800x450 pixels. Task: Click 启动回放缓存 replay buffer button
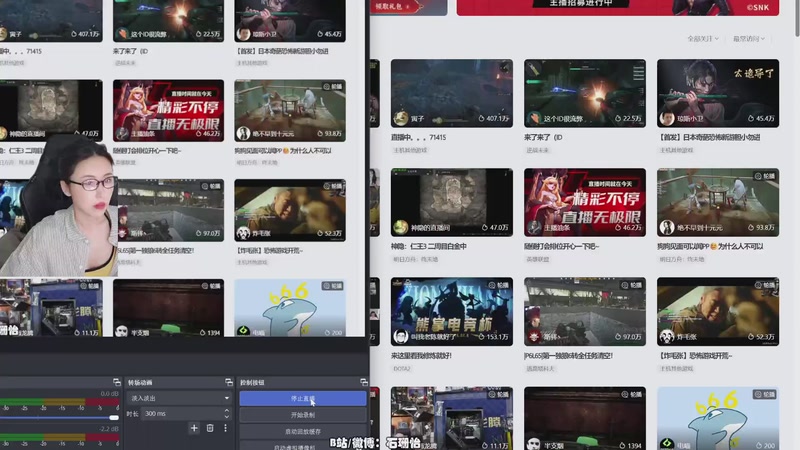click(303, 432)
